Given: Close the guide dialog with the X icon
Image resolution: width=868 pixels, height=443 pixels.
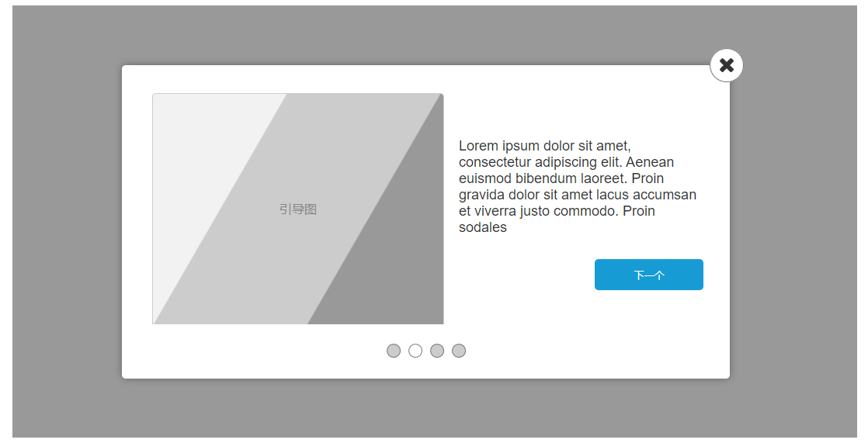Looking at the screenshot, I should click(x=726, y=65).
